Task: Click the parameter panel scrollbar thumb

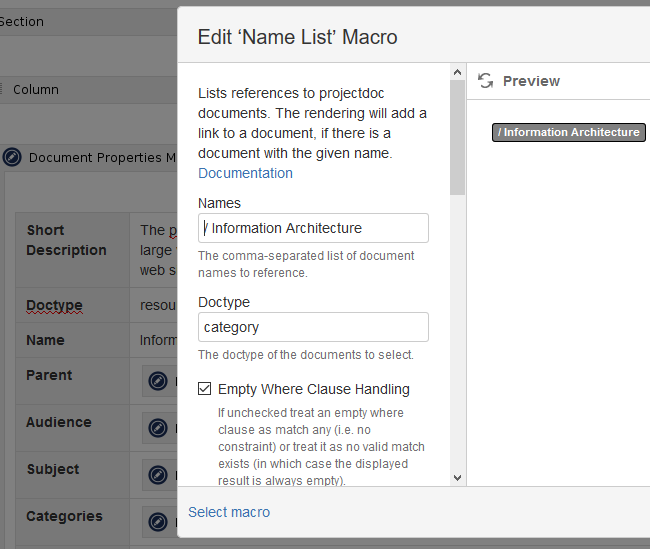Action: click(457, 137)
